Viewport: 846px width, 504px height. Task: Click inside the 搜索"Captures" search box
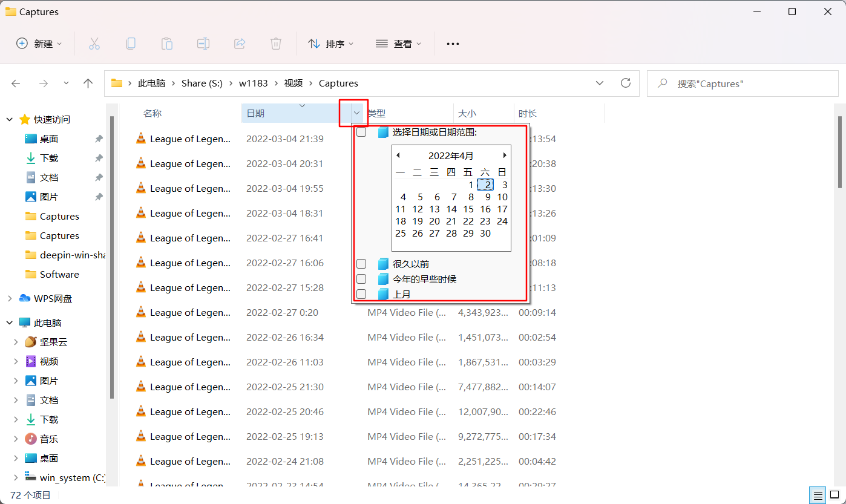(742, 83)
